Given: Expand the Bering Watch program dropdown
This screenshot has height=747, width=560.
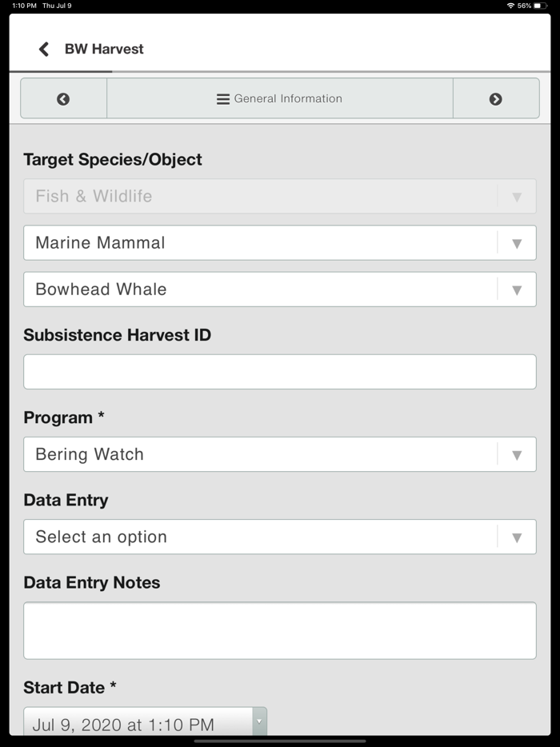Looking at the screenshot, I should [260, 454].
